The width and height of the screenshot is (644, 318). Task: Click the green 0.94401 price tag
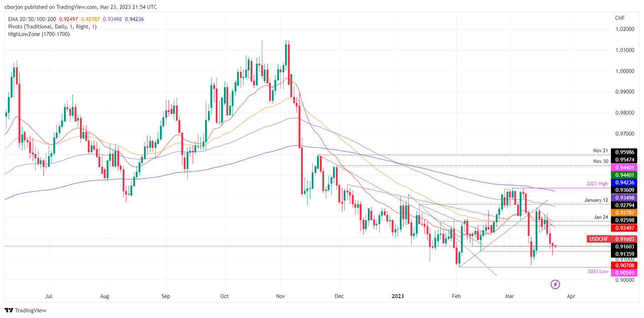624,175
